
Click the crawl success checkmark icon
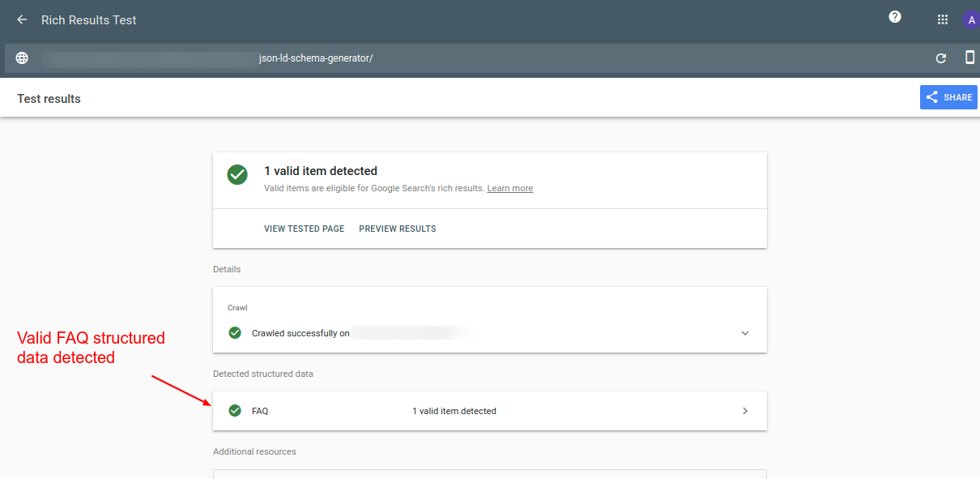coord(235,332)
